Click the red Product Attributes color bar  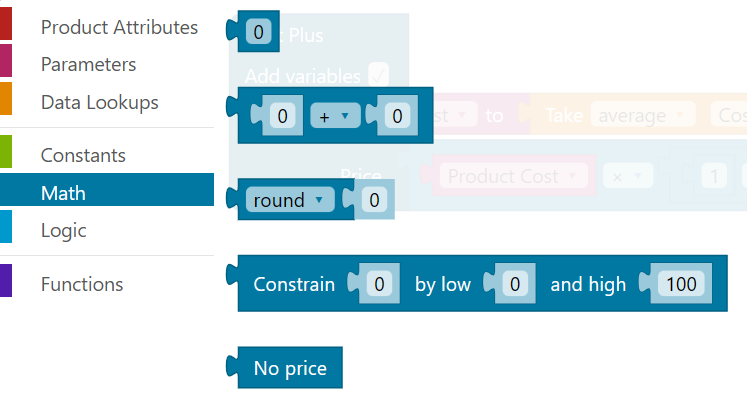[5, 28]
